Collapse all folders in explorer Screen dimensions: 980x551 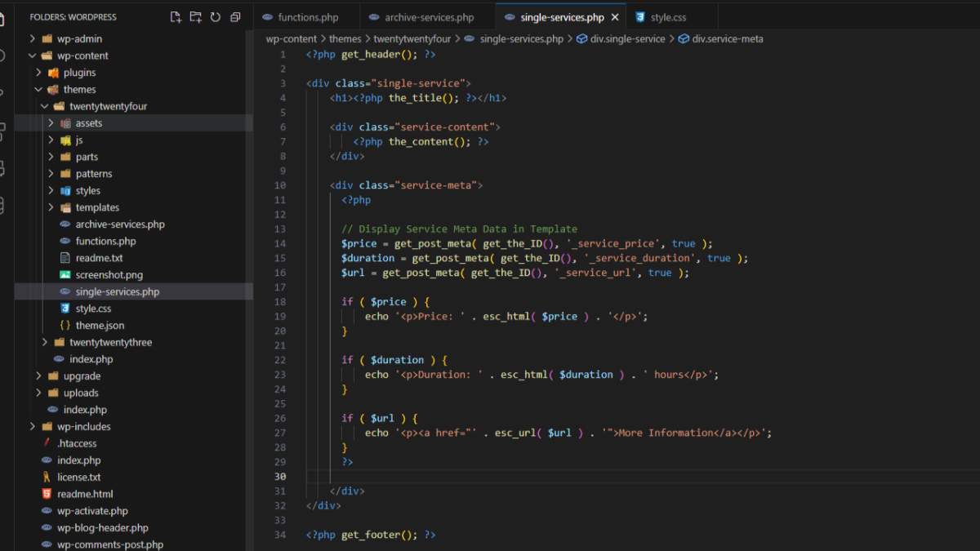click(x=235, y=17)
